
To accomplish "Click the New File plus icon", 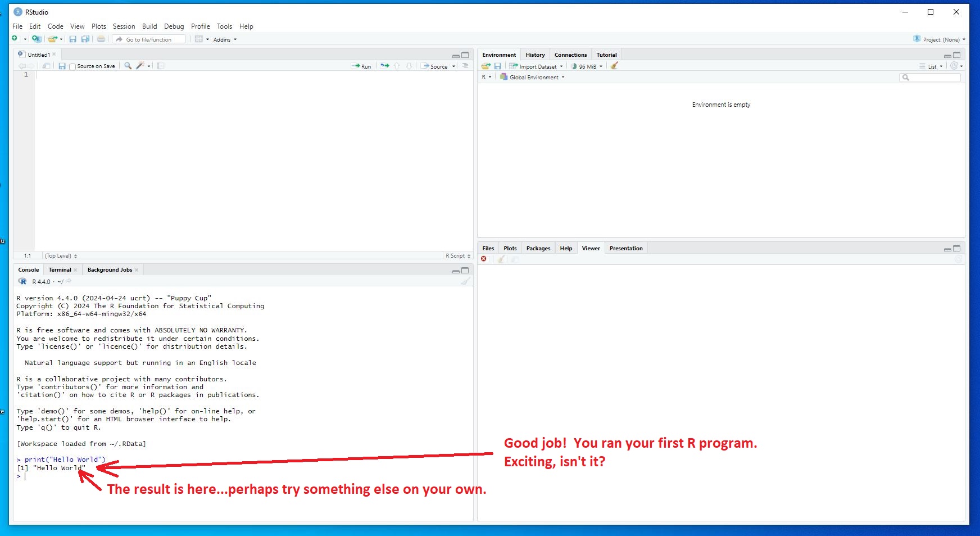I will click(x=15, y=39).
